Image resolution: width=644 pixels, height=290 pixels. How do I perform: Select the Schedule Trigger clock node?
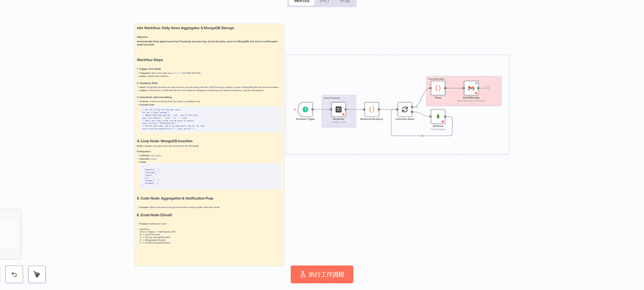[306, 109]
